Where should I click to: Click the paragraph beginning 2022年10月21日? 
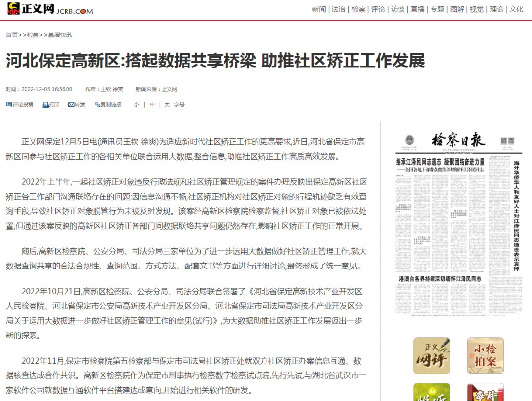[x=184, y=313]
